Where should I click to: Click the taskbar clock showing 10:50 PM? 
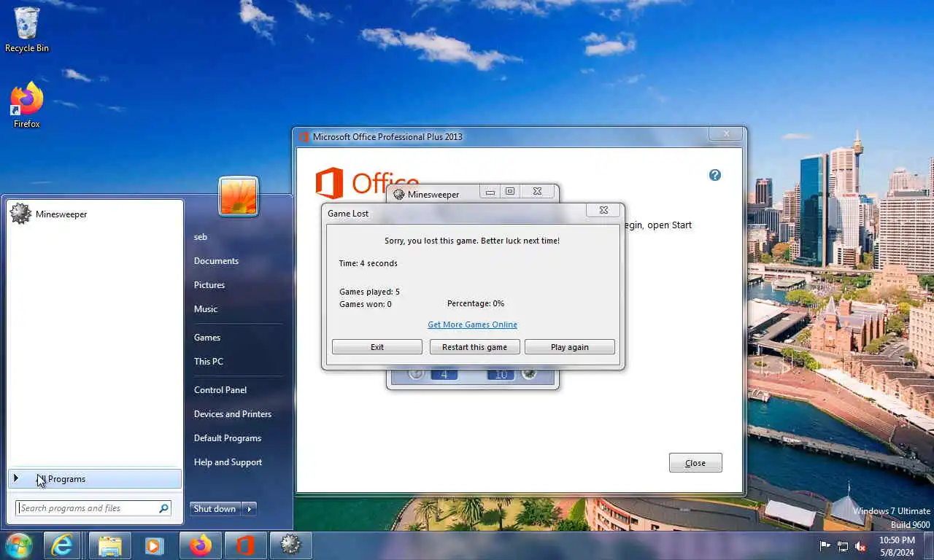(897, 545)
